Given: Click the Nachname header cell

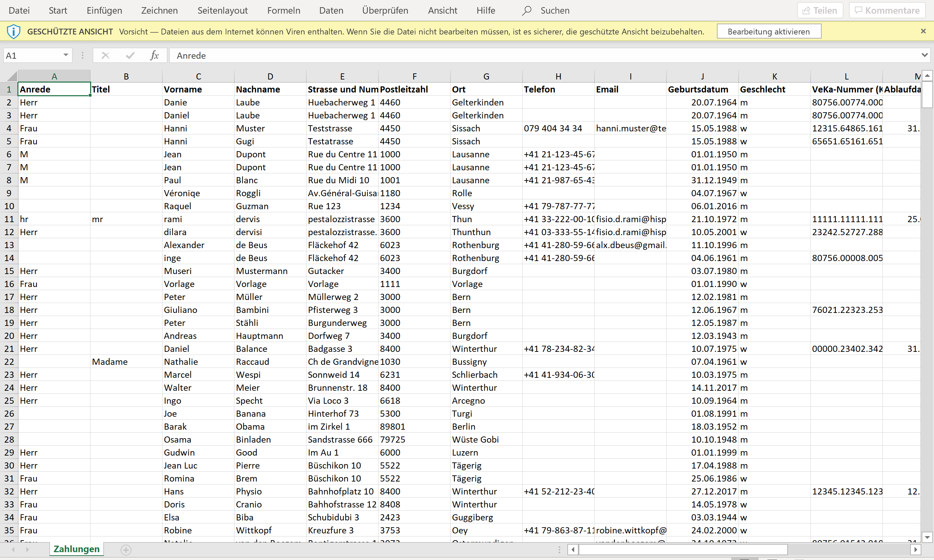Looking at the screenshot, I should pos(270,89).
